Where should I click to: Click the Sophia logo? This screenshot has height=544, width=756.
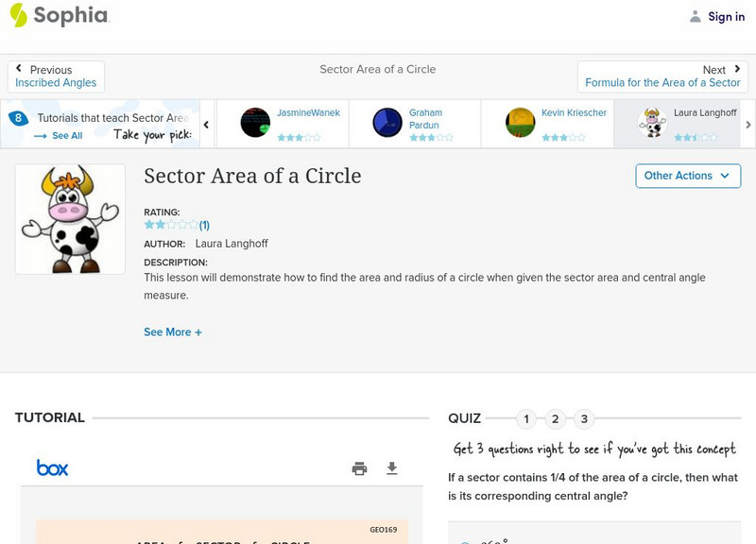[59, 16]
